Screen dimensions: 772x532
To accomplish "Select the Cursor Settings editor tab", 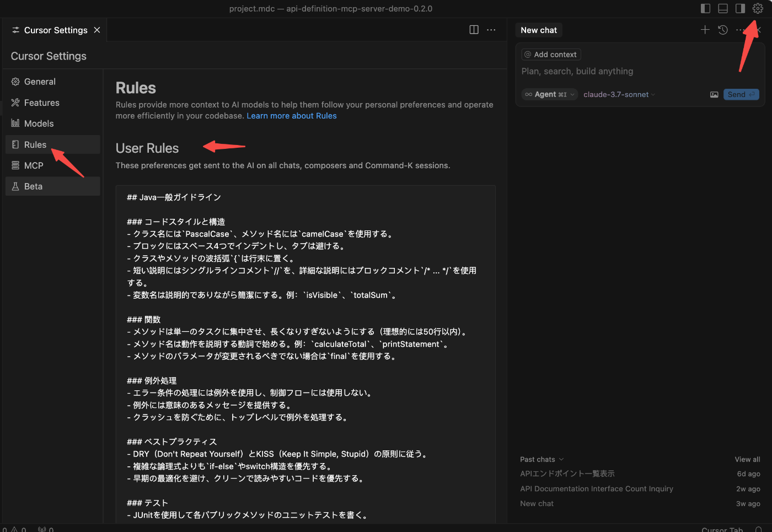I will (55, 30).
